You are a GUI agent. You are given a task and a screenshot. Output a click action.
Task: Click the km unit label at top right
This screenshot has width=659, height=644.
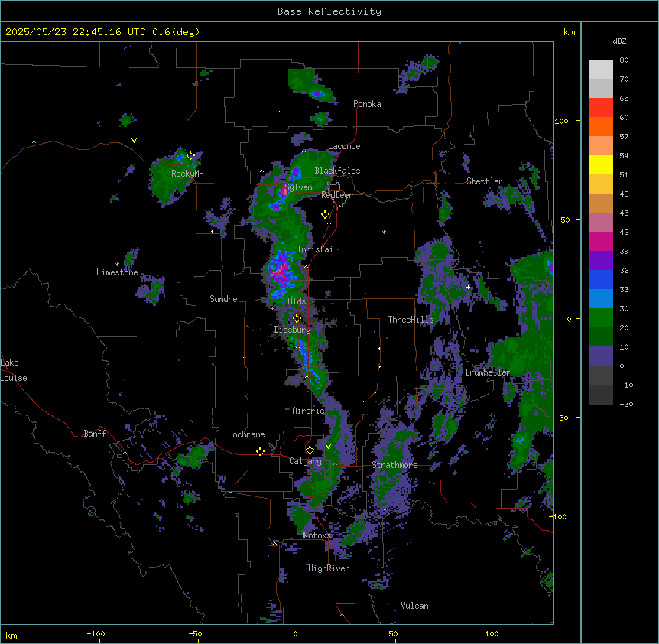[569, 32]
